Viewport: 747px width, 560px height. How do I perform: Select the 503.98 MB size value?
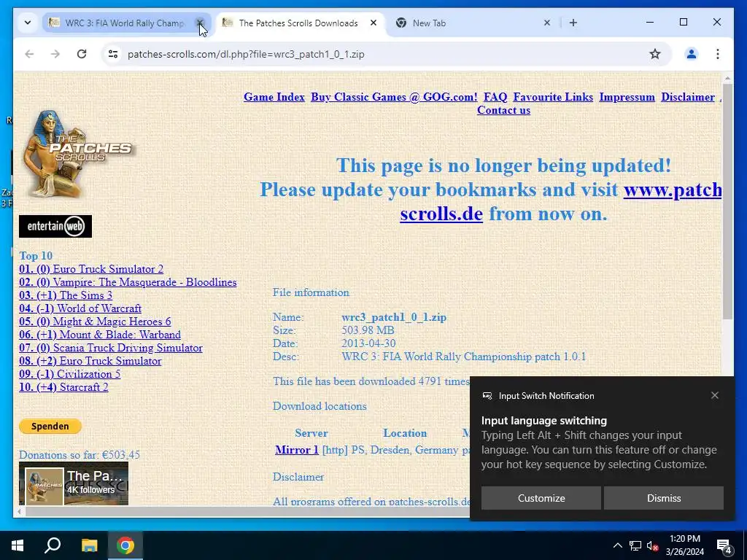(368, 330)
